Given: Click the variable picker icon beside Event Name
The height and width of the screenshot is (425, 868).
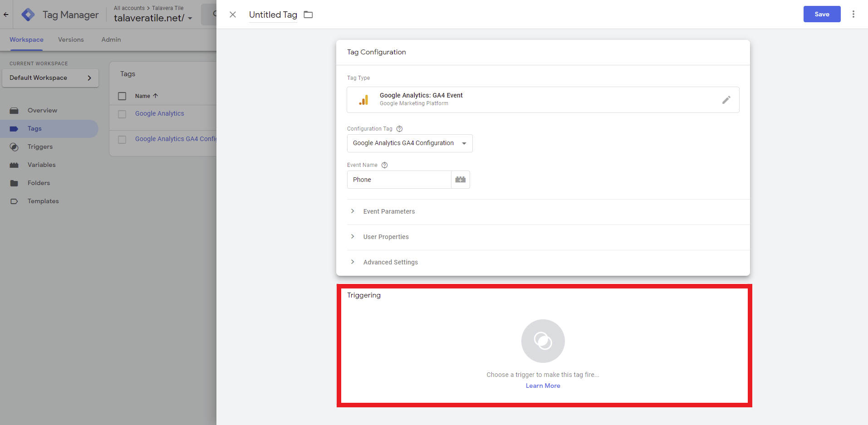Looking at the screenshot, I should pyautogui.click(x=460, y=180).
